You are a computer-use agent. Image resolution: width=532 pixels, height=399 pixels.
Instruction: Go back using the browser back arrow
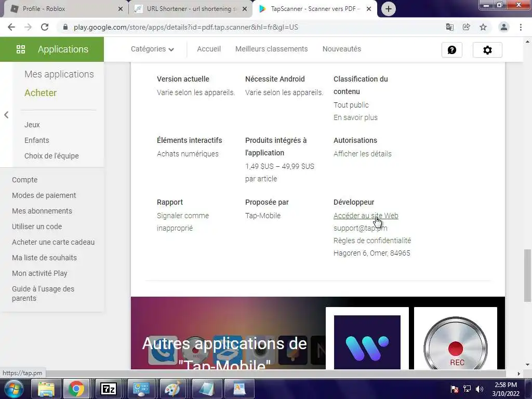[x=11, y=27]
